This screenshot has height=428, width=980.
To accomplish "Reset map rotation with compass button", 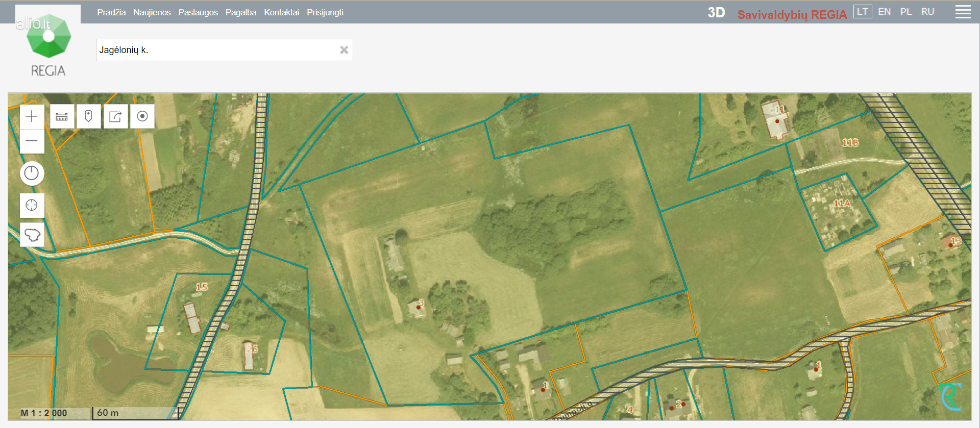I will (x=32, y=173).
